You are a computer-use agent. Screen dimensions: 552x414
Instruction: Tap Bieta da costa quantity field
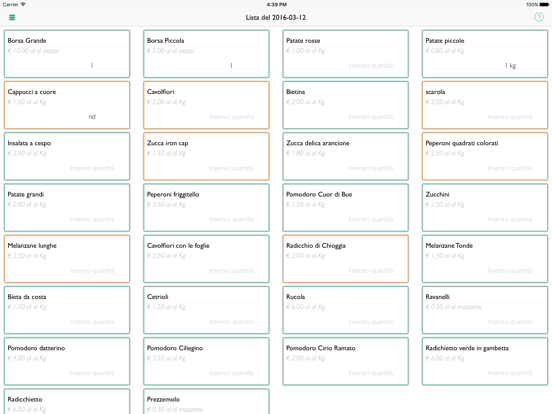[x=92, y=321]
